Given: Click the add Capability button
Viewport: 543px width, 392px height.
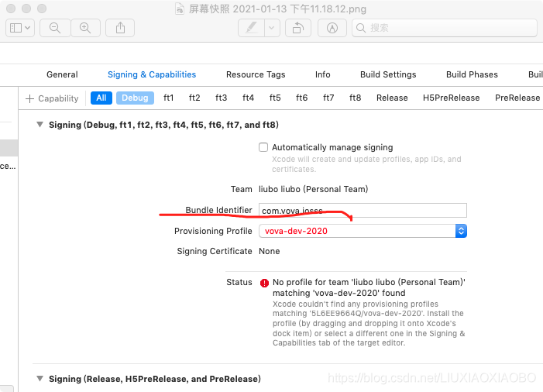Looking at the screenshot, I should click(x=53, y=98).
